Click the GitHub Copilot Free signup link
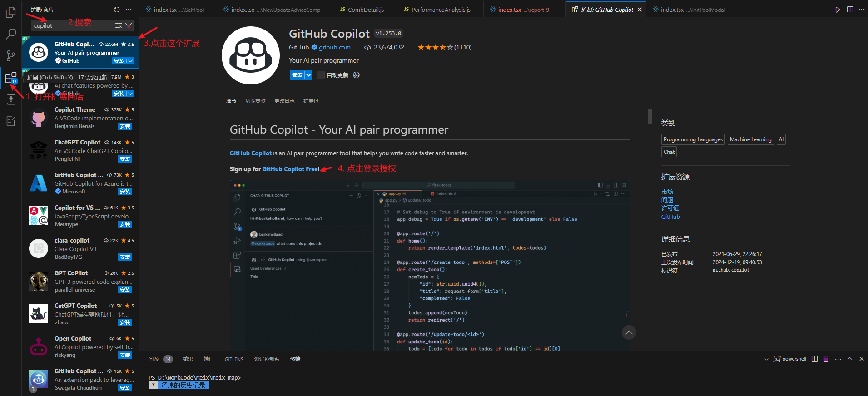 tap(291, 169)
